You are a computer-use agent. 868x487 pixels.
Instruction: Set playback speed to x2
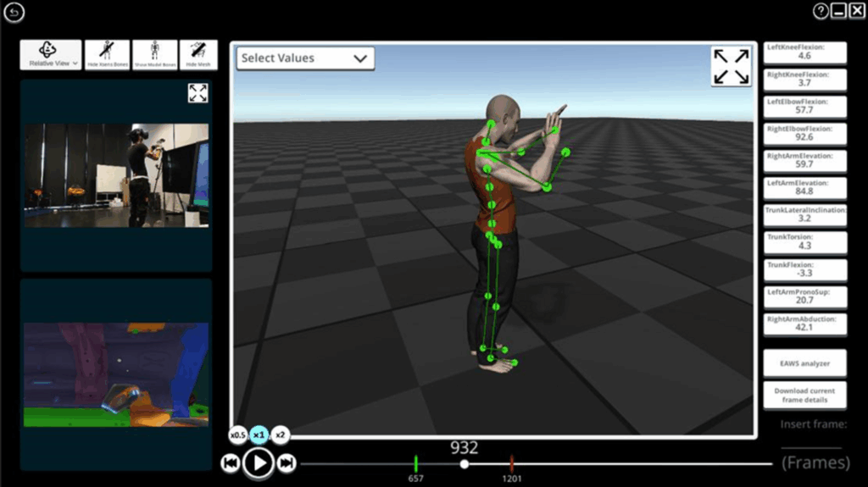point(281,435)
